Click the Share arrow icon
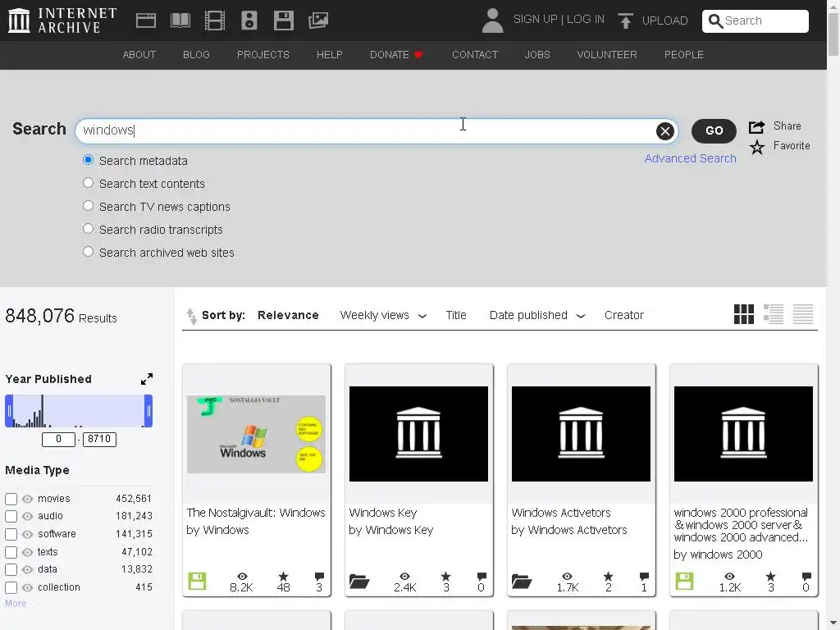Screen dimensions: 840x630 756,126
